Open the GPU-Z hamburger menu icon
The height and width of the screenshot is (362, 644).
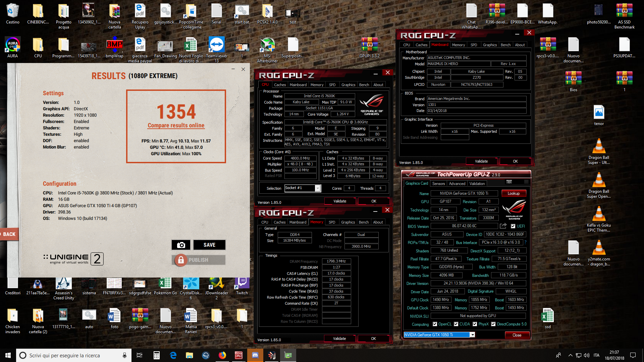coord(526,182)
